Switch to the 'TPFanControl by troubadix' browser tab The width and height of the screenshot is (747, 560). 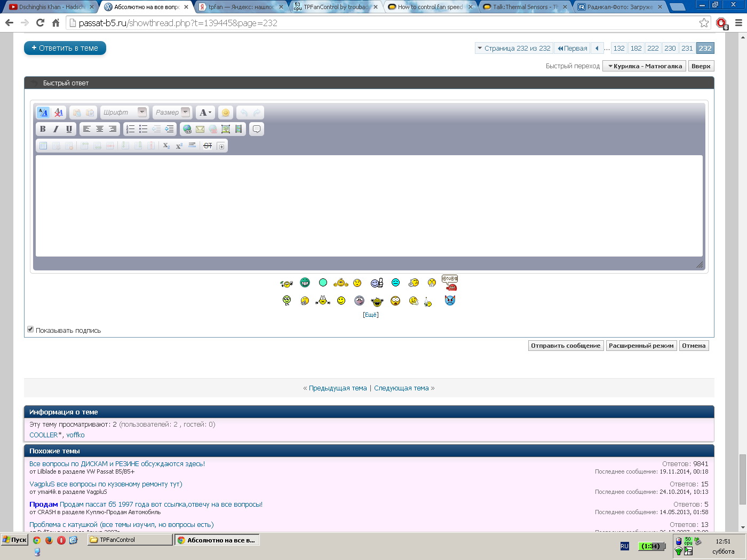336,7
